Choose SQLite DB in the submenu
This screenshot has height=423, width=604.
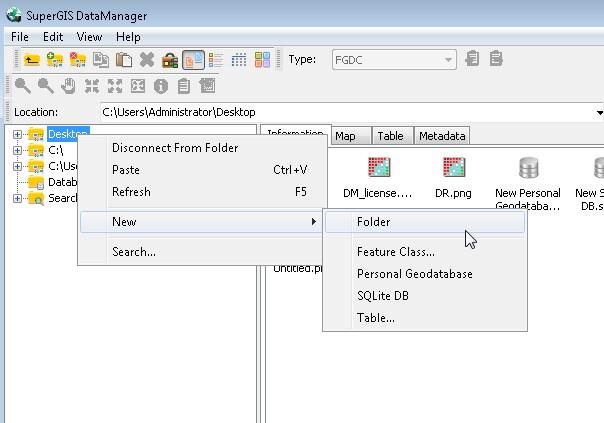tap(425, 296)
